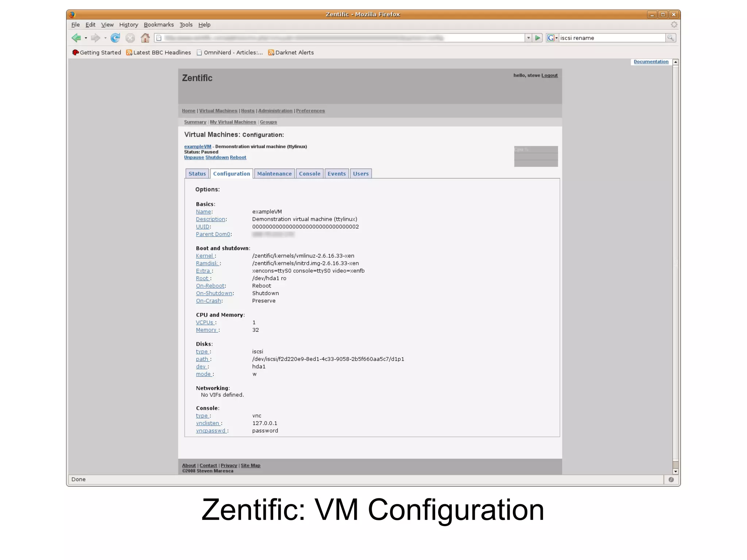This screenshot has width=747, height=560.
Task: Click the status bar icon at bottom right
Action: pyautogui.click(x=671, y=479)
